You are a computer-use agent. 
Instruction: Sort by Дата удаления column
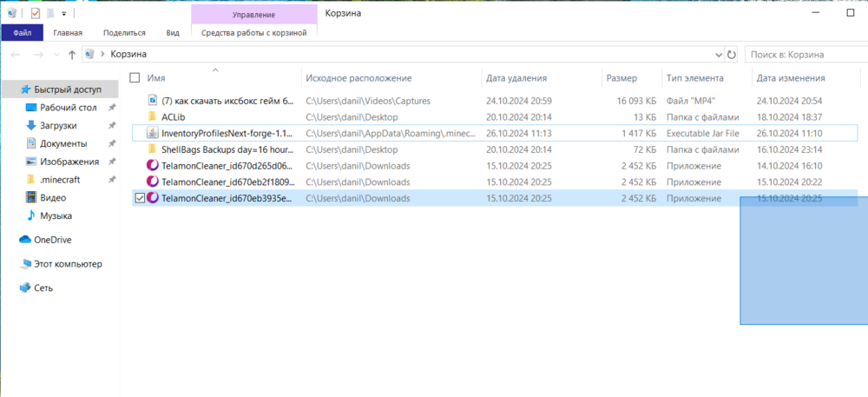516,78
